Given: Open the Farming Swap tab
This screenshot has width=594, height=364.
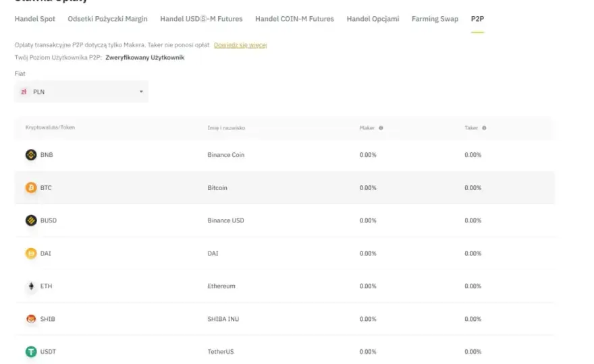Looking at the screenshot, I should [435, 19].
